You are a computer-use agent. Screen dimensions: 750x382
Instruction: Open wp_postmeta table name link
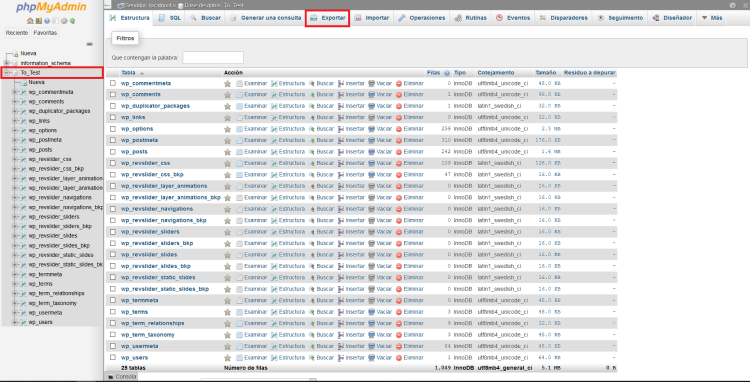140,141
